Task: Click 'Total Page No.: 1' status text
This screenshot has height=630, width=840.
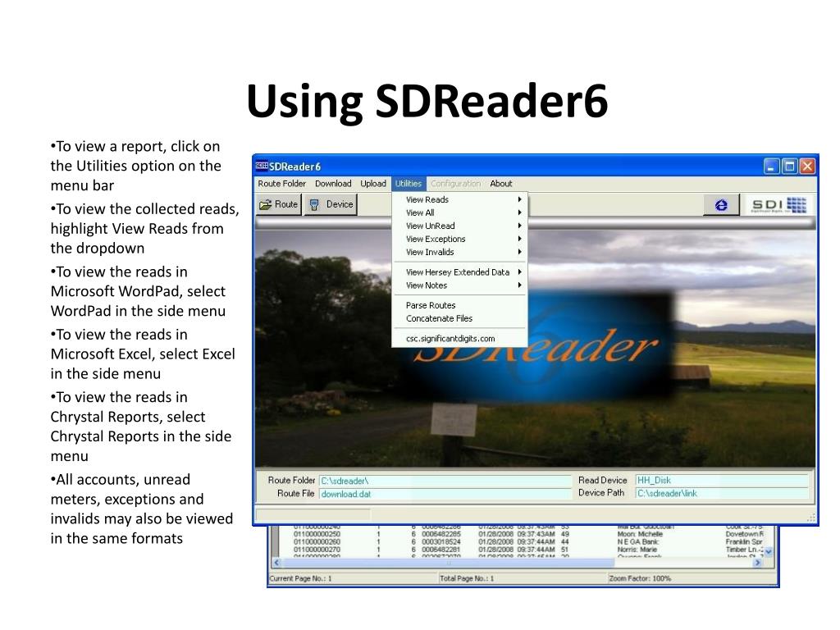Action: pos(467,578)
